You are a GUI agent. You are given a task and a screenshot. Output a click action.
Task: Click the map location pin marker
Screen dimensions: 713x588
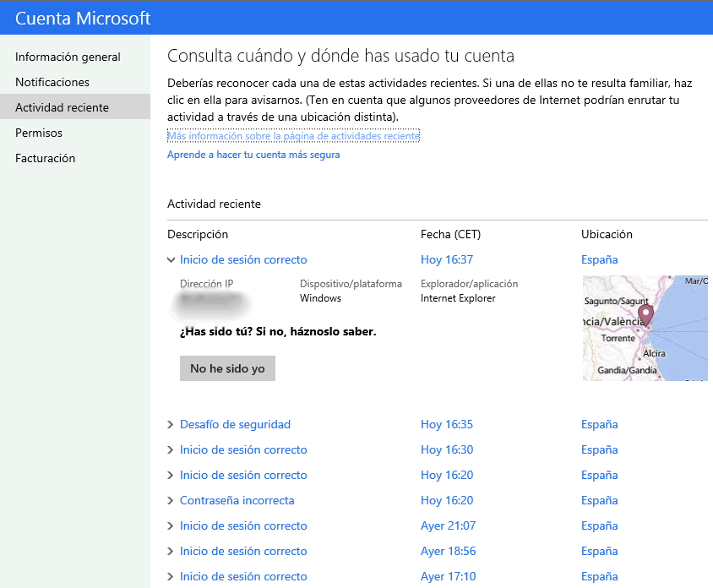click(x=646, y=315)
